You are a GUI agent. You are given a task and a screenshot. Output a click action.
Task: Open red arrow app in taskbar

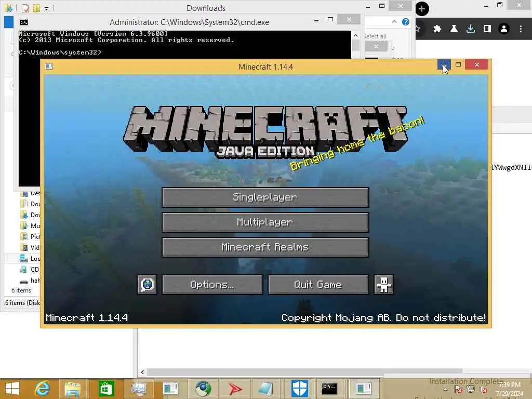tap(235, 389)
